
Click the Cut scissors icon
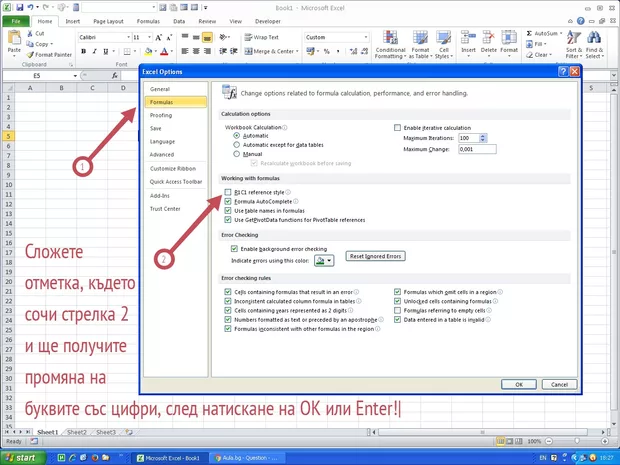(30, 34)
